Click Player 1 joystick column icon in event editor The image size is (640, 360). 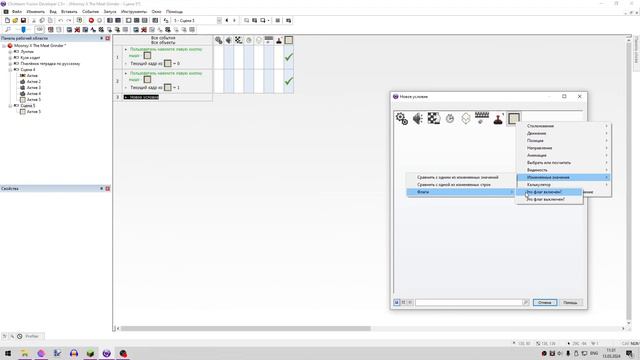point(279,40)
